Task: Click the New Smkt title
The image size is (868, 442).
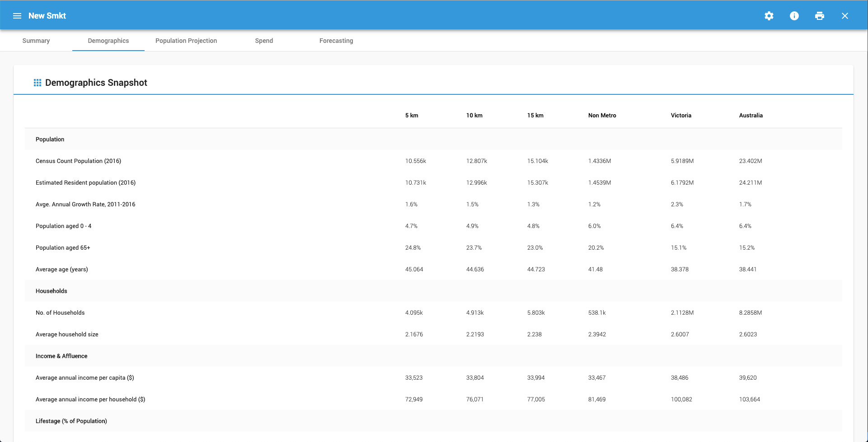Action: click(47, 16)
